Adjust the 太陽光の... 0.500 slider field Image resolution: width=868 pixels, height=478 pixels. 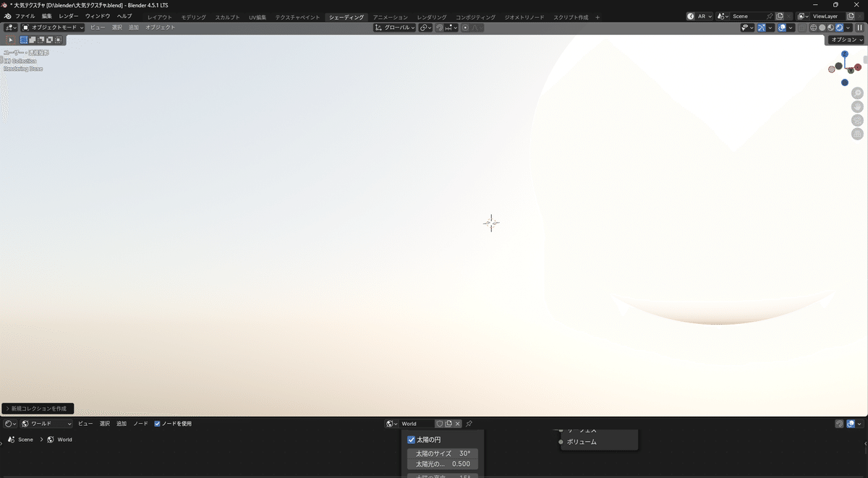click(x=443, y=464)
